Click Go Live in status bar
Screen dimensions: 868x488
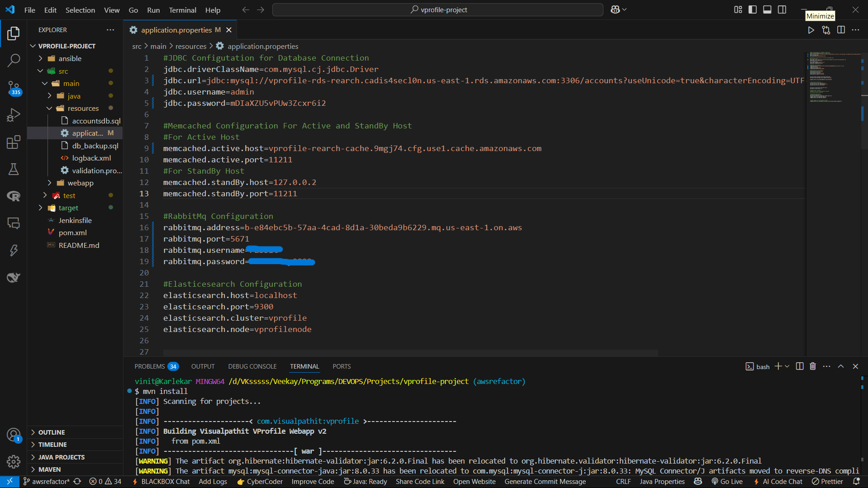pyautogui.click(x=727, y=482)
